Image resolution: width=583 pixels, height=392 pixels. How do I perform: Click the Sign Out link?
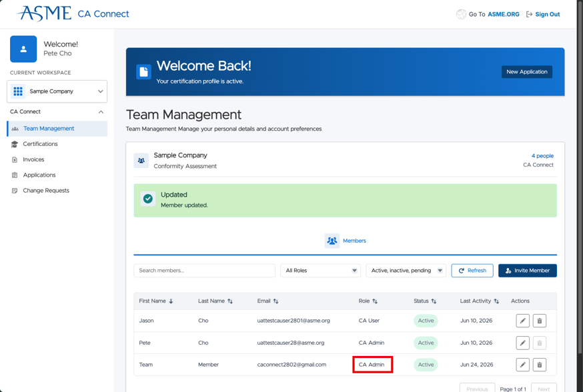point(547,14)
